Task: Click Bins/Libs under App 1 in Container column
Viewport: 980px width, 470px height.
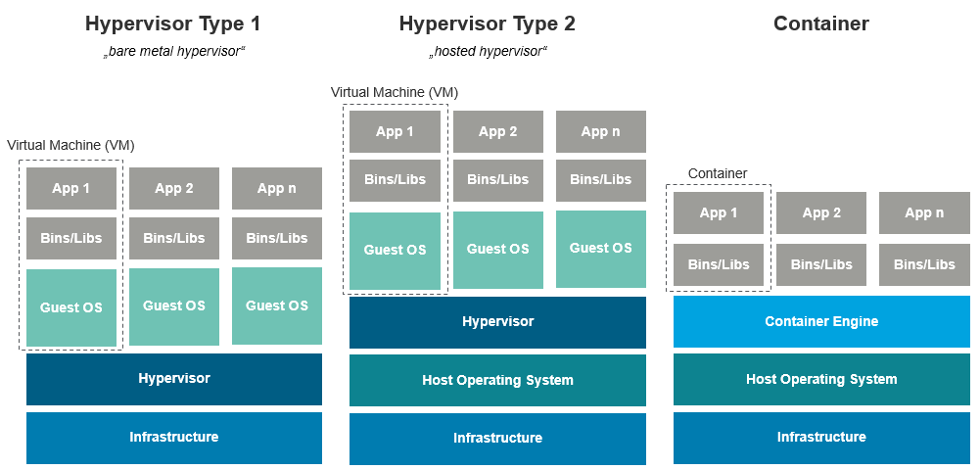Action: tap(719, 264)
